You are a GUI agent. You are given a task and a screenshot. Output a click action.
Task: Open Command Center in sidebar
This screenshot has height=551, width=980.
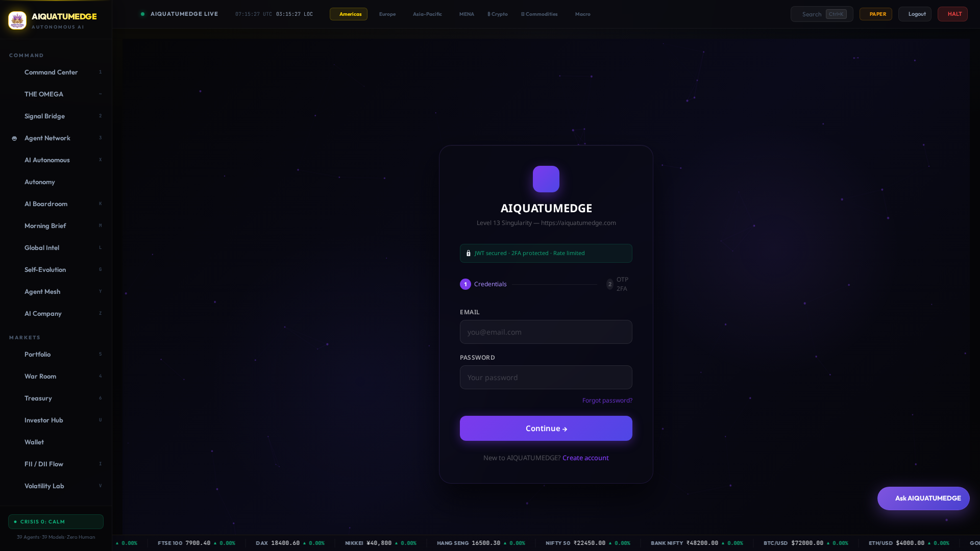pyautogui.click(x=56, y=72)
